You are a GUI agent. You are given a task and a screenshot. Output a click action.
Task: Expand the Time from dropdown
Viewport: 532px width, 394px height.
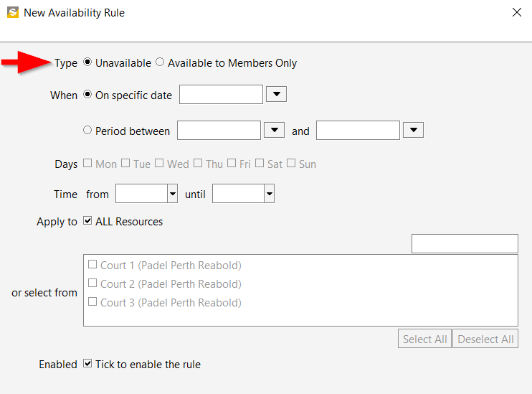click(x=173, y=194)
